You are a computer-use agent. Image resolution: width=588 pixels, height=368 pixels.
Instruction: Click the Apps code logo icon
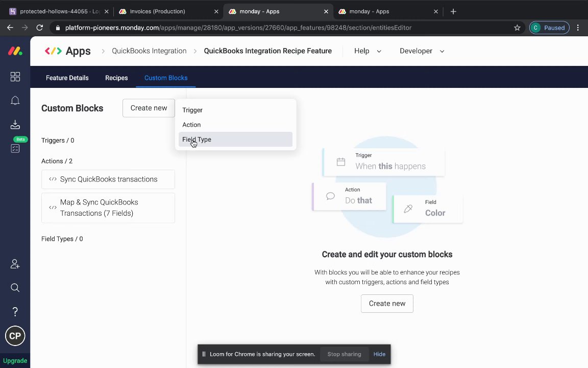[x=53, y=51]
